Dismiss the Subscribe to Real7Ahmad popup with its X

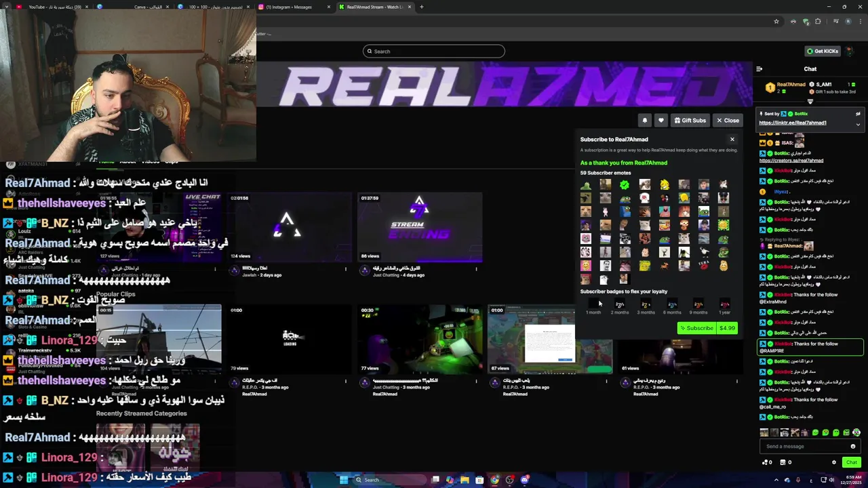point(732,139)
